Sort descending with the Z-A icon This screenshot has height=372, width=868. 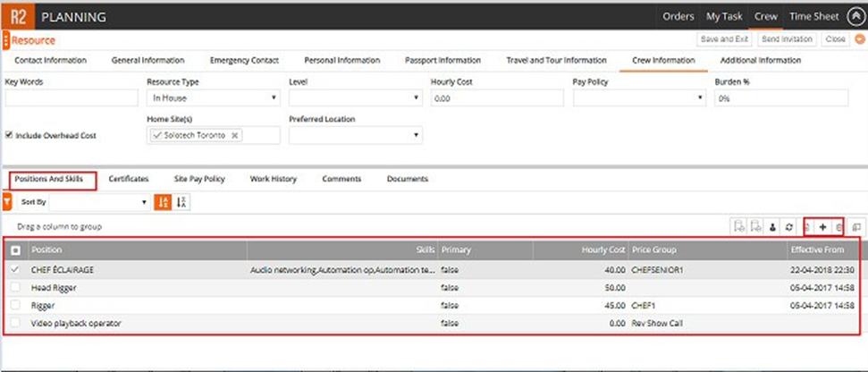181,203
